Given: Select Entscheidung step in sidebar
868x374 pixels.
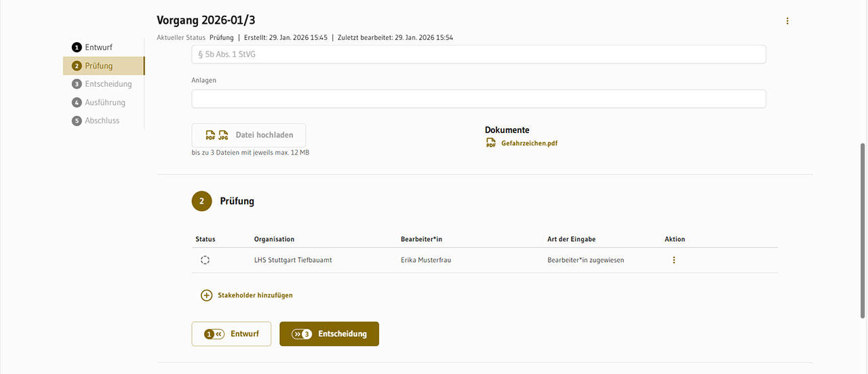Looking at the screenshot, I should pos(102,84).
